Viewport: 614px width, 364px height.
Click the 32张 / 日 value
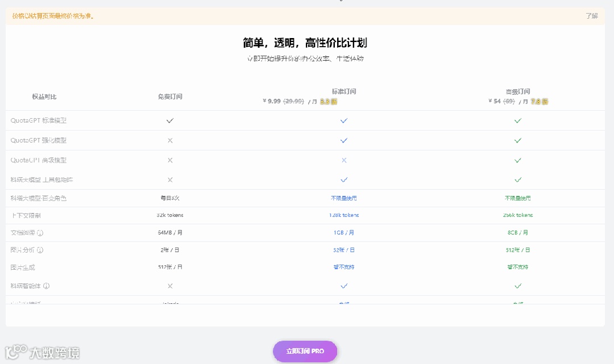[x=344, y=250]
